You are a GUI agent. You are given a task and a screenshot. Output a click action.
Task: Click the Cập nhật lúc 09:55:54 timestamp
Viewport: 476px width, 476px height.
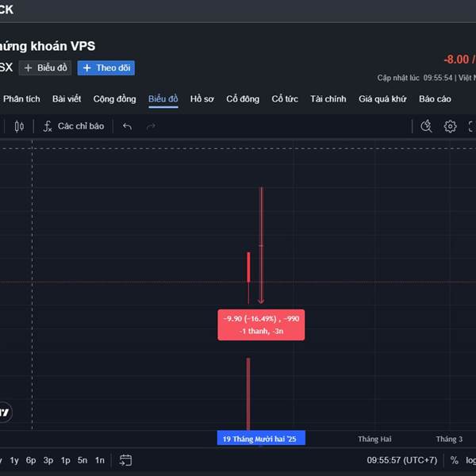(x=415, y=78)
